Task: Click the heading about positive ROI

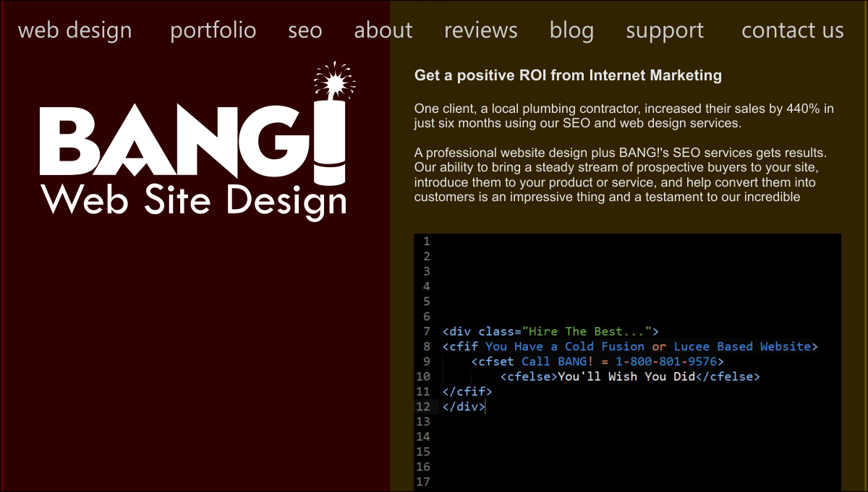Action: pyautogui.click(x=568, y=75)
